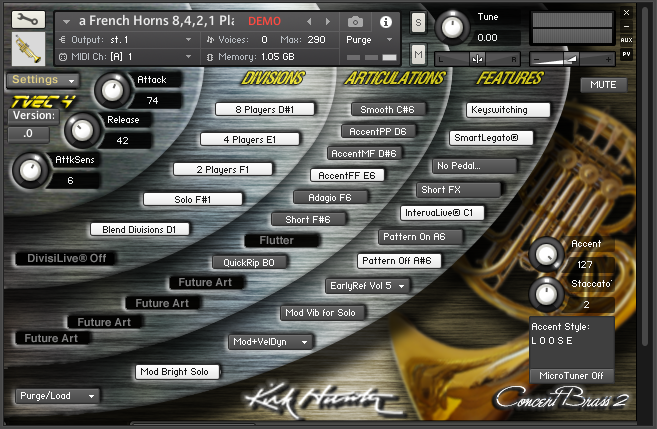Select 8 Players D#1 division
The image size is (657, 429).
coord(264,109)
